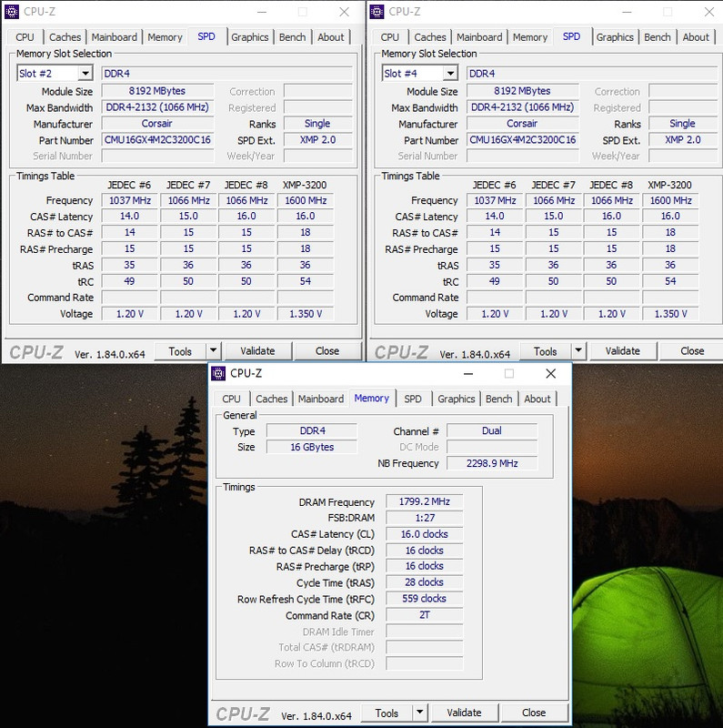Click XMP 2.0 SPD Ext. value in Slot #4
723x728 pixels.
[x=683, y=140]
